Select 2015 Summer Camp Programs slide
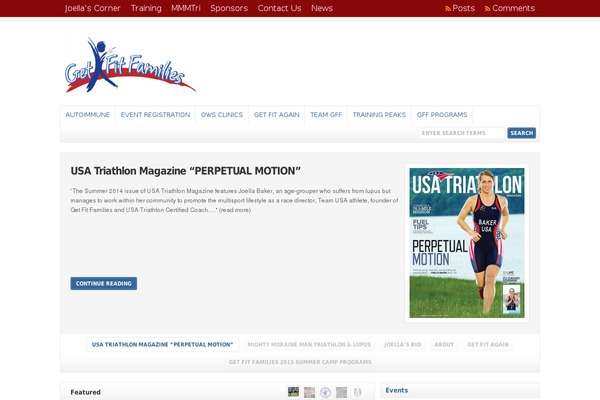600x400 pixels. pos(300,362)
